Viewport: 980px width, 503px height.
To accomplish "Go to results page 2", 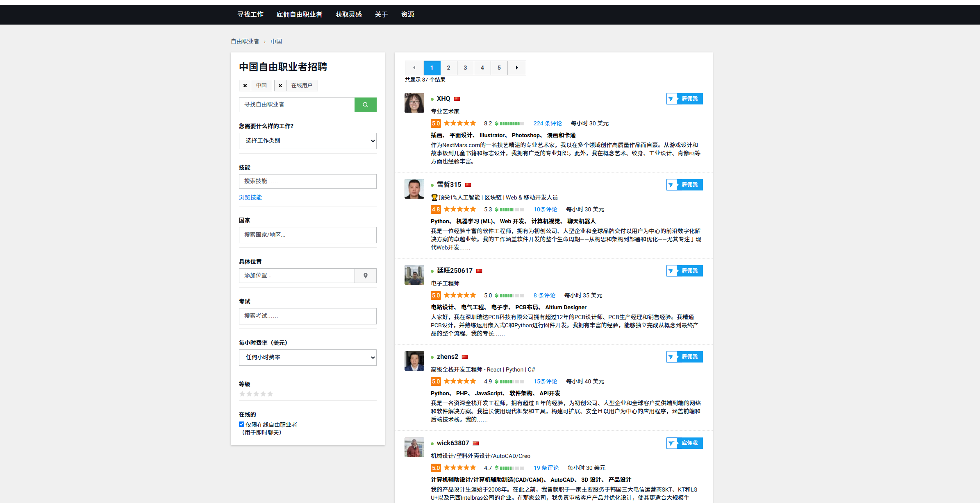I will point(448,68).
